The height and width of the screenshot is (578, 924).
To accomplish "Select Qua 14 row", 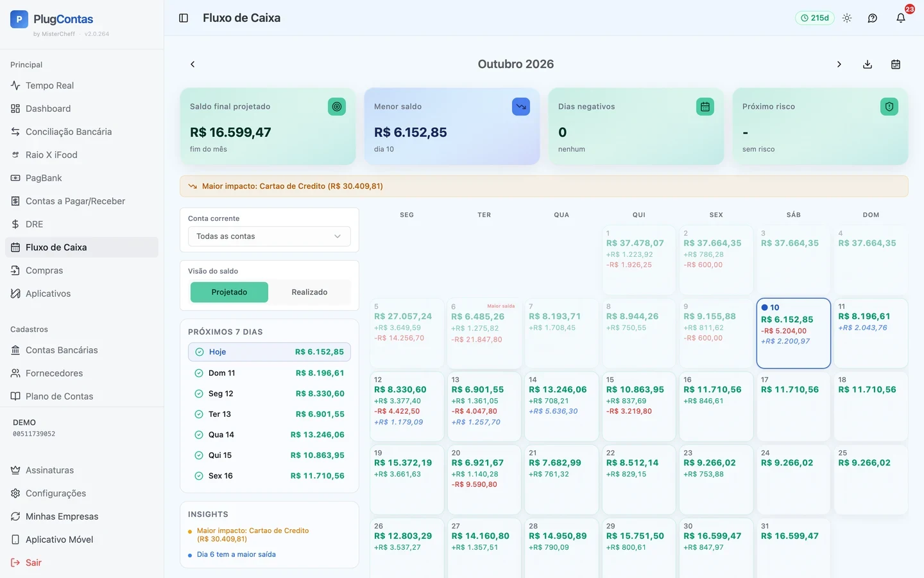I will (269, 435).
